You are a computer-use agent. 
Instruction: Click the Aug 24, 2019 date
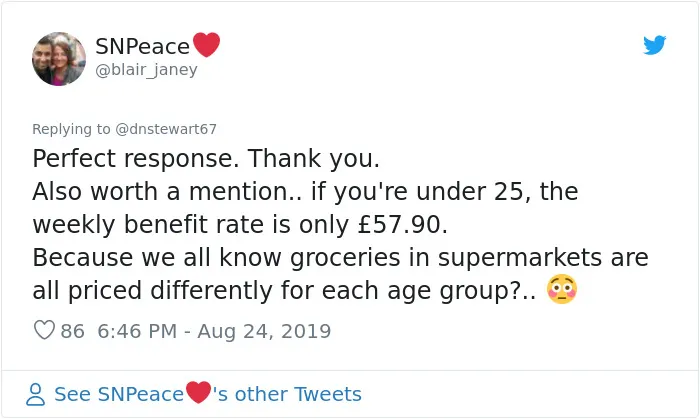click(264, 331)
